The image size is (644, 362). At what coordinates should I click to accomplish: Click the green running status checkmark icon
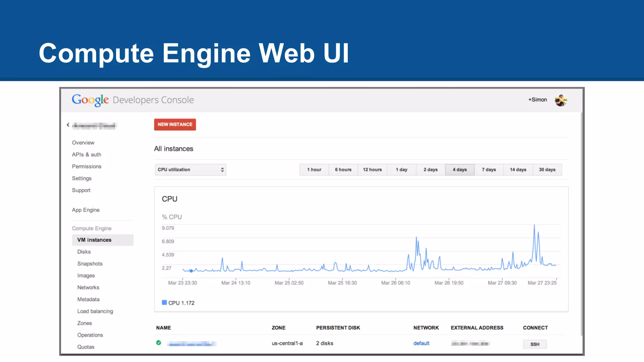pyautogui.click(x=159, y=343)
